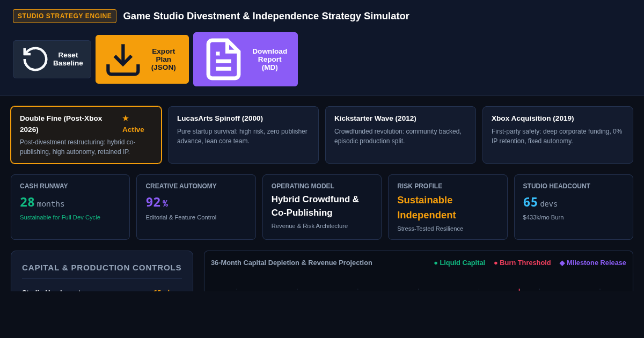Select the Double Fine (Post-Xbox 2026) scenario card
This screenshot has width=644, height=338.
tap(86, 135)
